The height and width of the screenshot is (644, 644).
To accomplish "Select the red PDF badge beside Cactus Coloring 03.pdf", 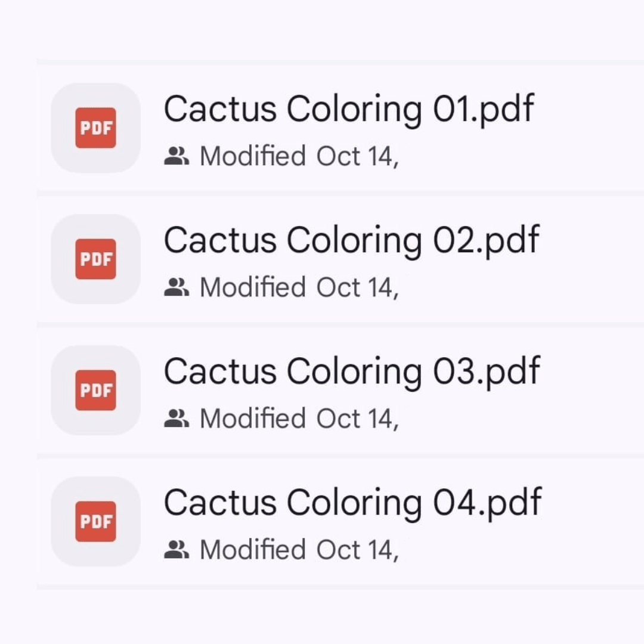I will pos(95,390).
